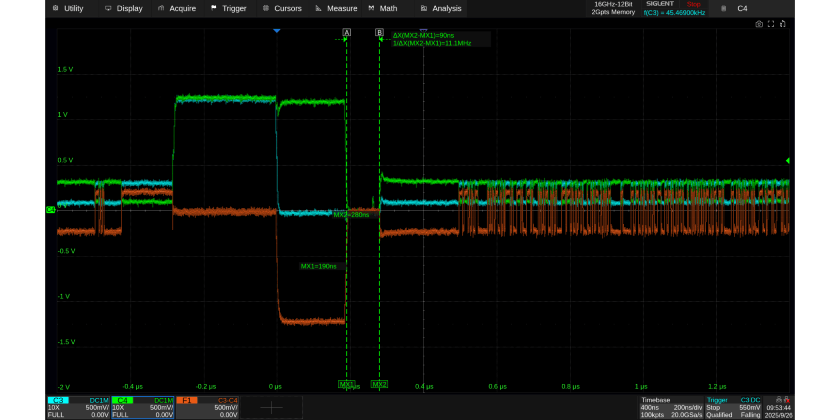
Task: Toggle math F1 label in bottom bar
Action: click(185, 400)
